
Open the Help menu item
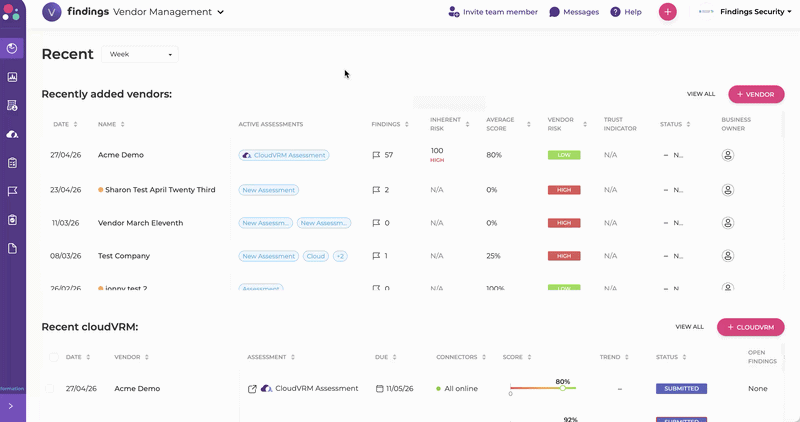(x=626, y=12)
